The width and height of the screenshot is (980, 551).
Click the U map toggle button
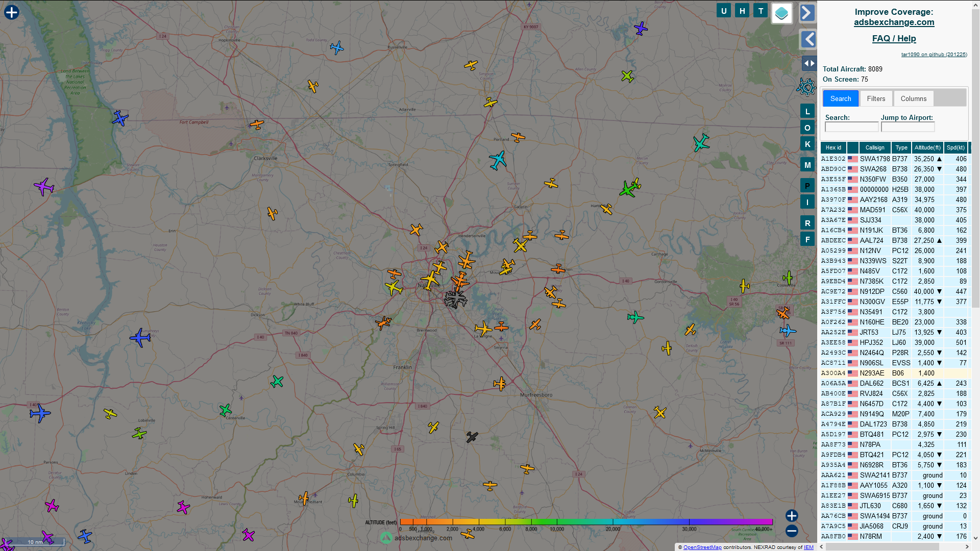pyautogui.click(x=724, y=11)
